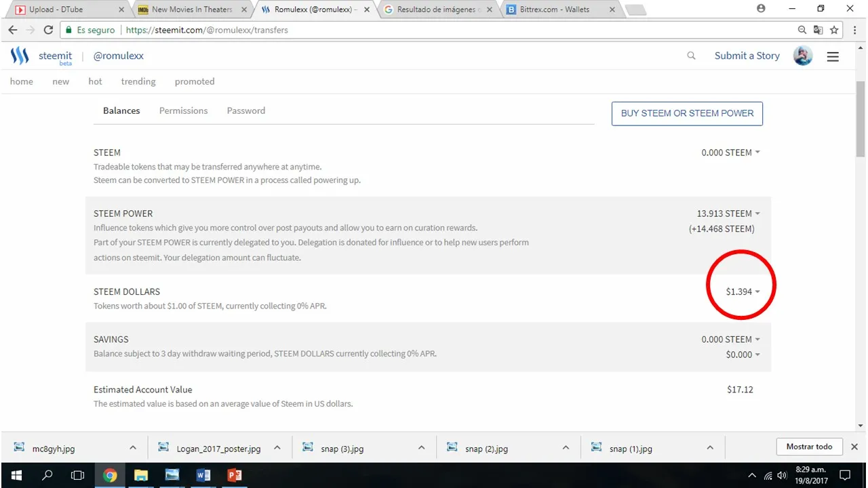
Task: Go back with browser back arrow
Action: 12,30
